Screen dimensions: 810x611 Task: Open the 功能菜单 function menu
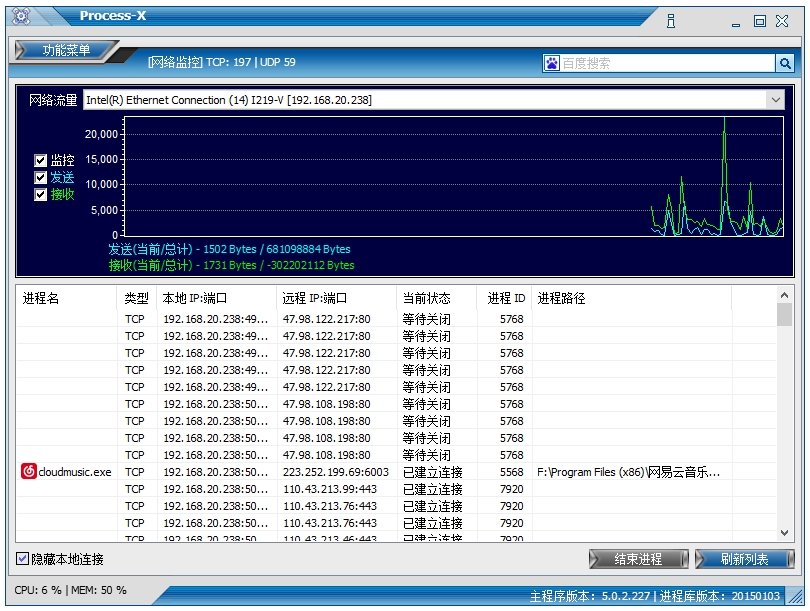(x=66, y=51)
